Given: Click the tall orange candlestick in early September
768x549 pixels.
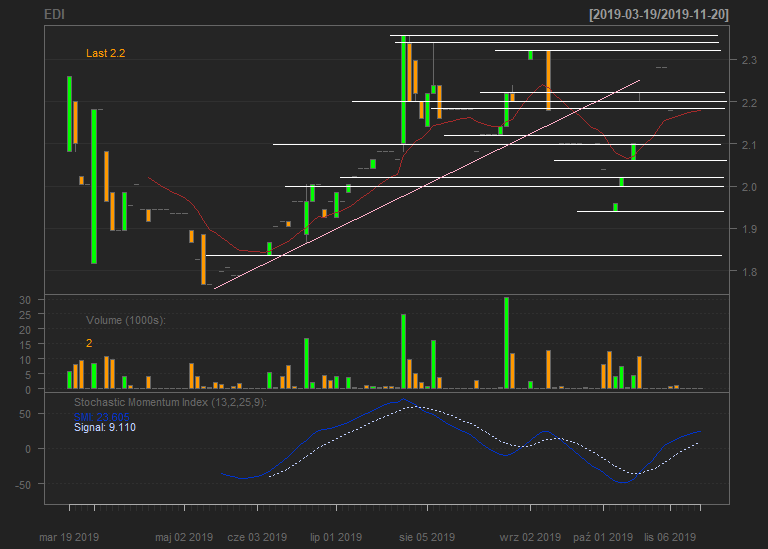Looking at the screenshot, I should [549, 80].
